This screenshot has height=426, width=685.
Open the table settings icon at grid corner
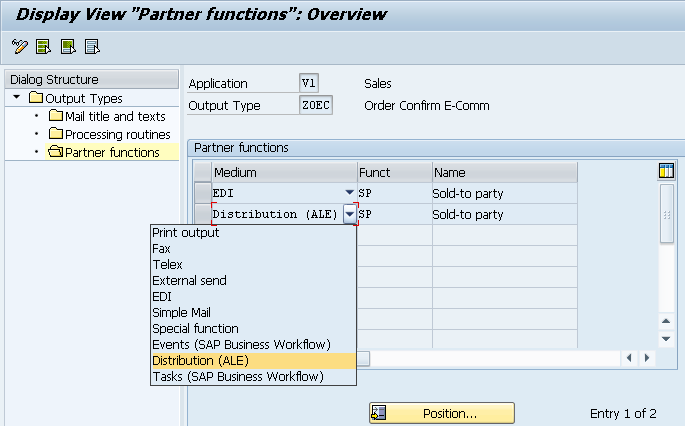[x=666, y=172]
